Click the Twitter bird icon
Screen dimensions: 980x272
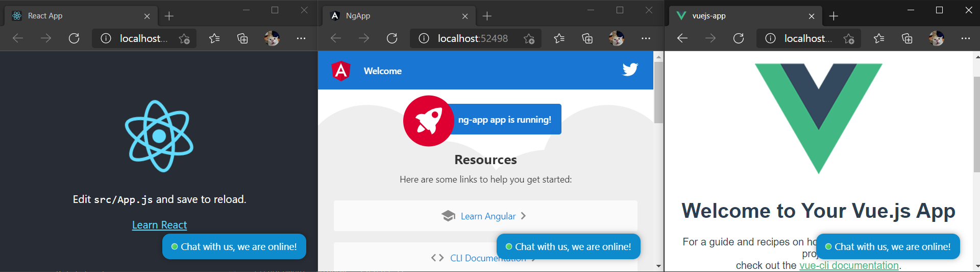[630, 70]
